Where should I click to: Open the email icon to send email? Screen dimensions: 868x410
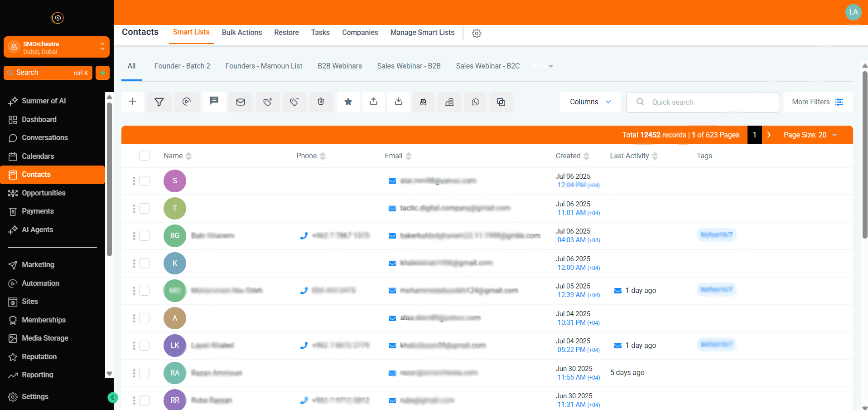(241, 102)
